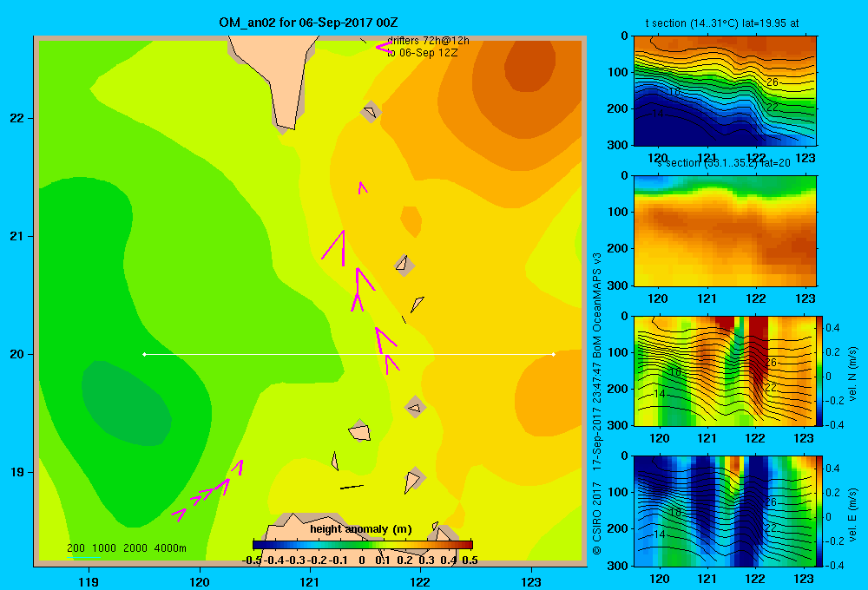Screen dimensions: 868x590
Task: Select the "height anomaly (m)" label
Action: 361,529
